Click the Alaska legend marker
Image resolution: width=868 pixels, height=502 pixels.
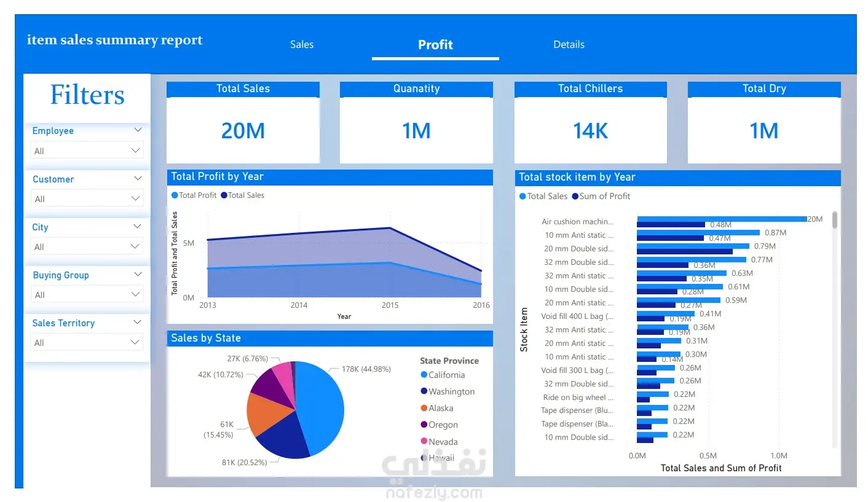424,408
